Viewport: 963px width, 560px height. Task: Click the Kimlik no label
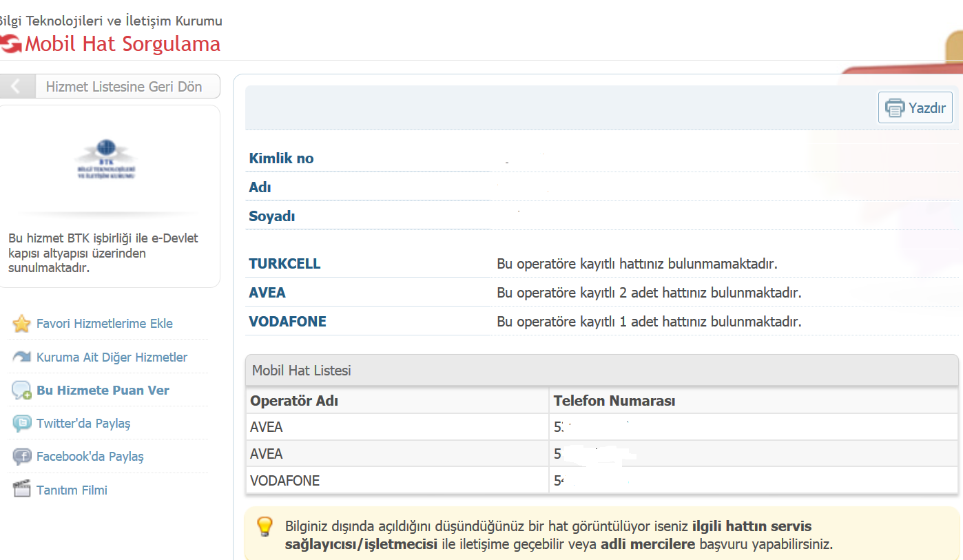(x=281, y=158)
